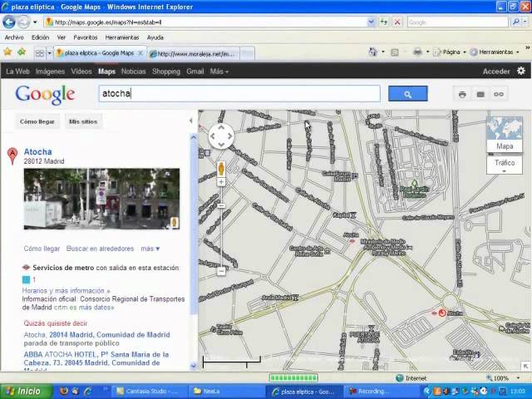
Task: Click the results panel scroll down arrow
Action: pos(194,366)
